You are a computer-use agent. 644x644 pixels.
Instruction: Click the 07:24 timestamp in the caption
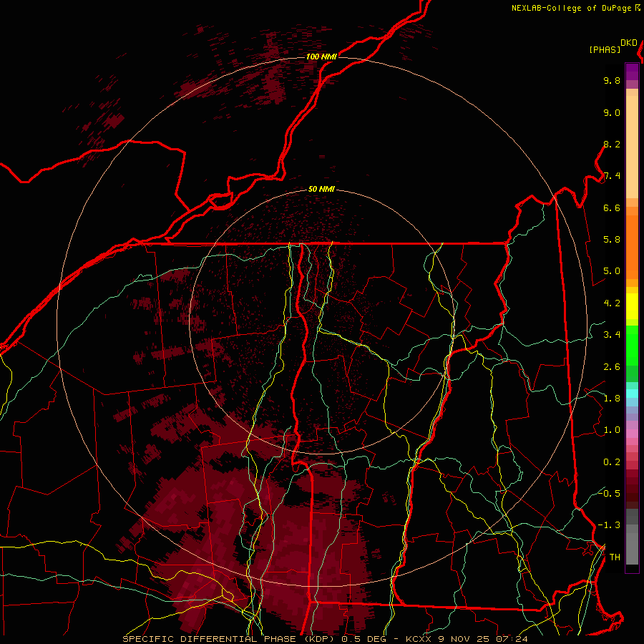(512, 639)
